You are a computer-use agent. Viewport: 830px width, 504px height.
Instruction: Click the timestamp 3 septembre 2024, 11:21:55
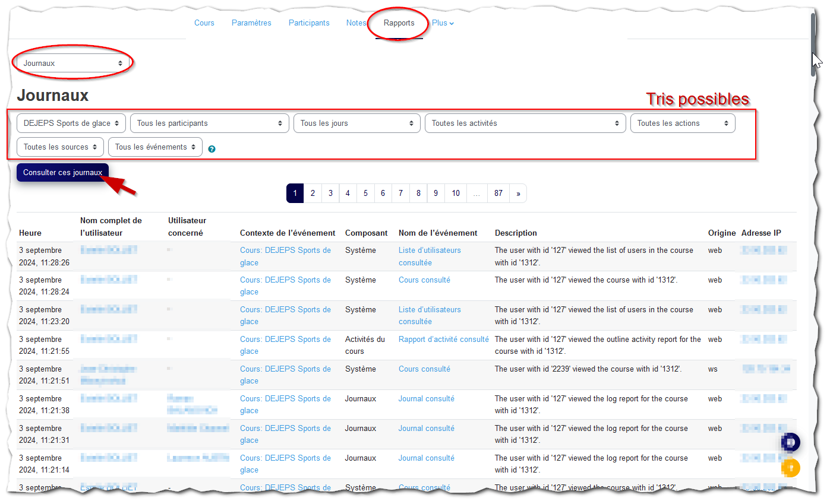[x=45, y=345]
